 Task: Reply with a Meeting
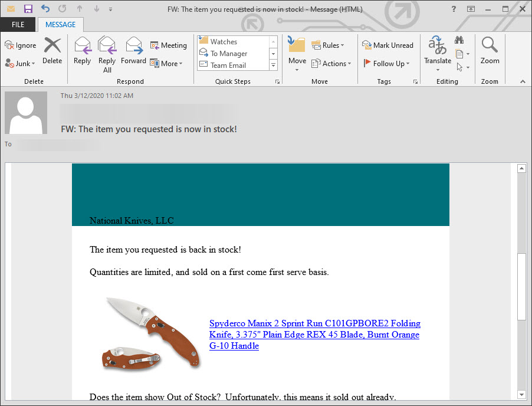(x=169, y=45)
